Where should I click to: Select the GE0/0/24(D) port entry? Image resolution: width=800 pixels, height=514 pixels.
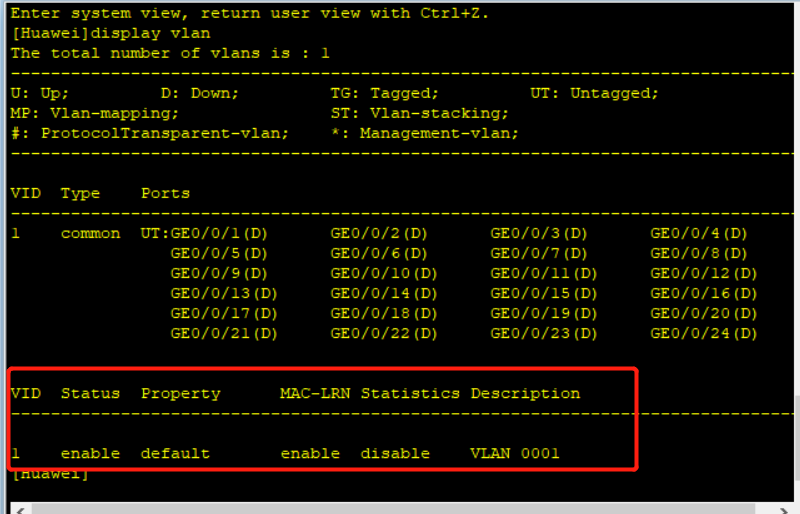coord(703,333)
